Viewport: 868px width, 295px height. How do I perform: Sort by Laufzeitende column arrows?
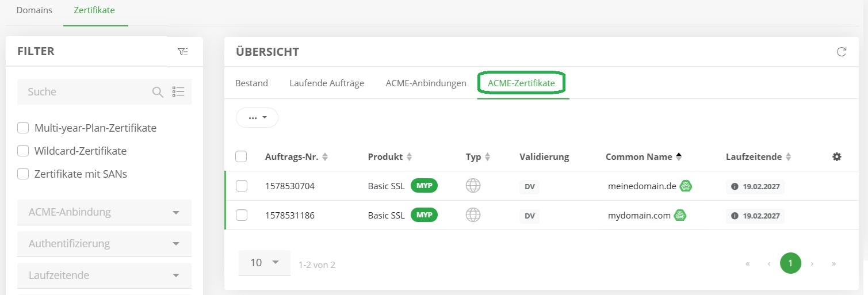pyautogui.click(x=789, y=156)
